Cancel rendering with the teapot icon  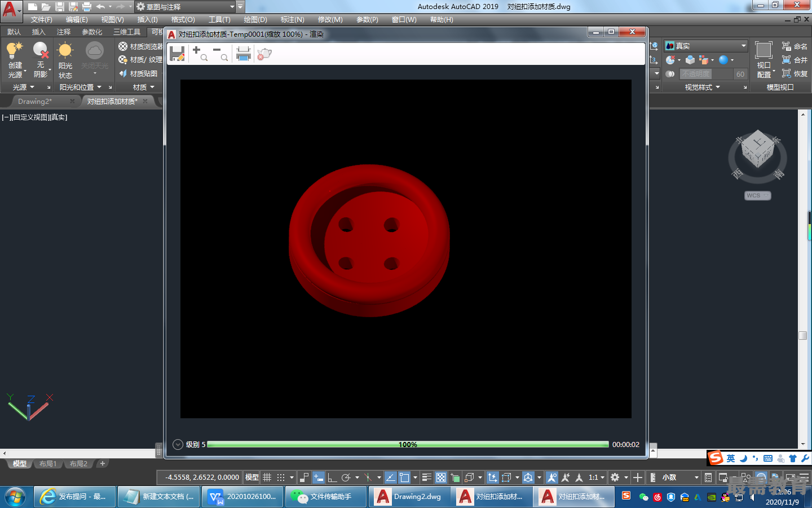[x=264, y=54]
